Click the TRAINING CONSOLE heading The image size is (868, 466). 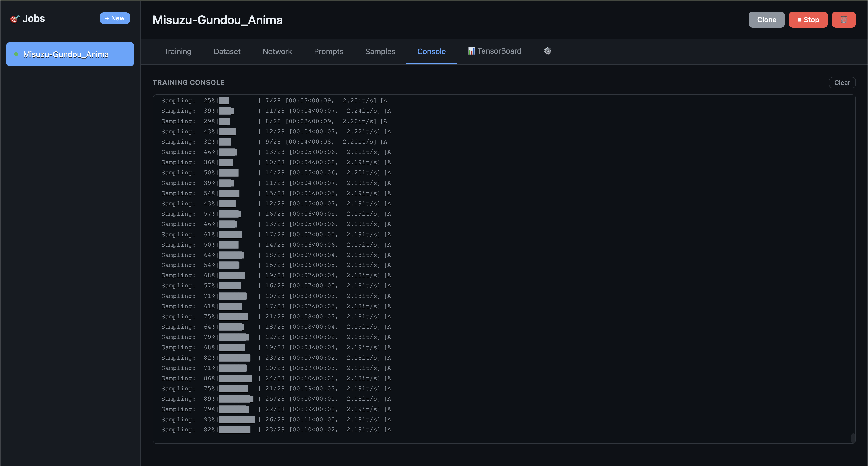pyautogui.click(x=188, y=83)
